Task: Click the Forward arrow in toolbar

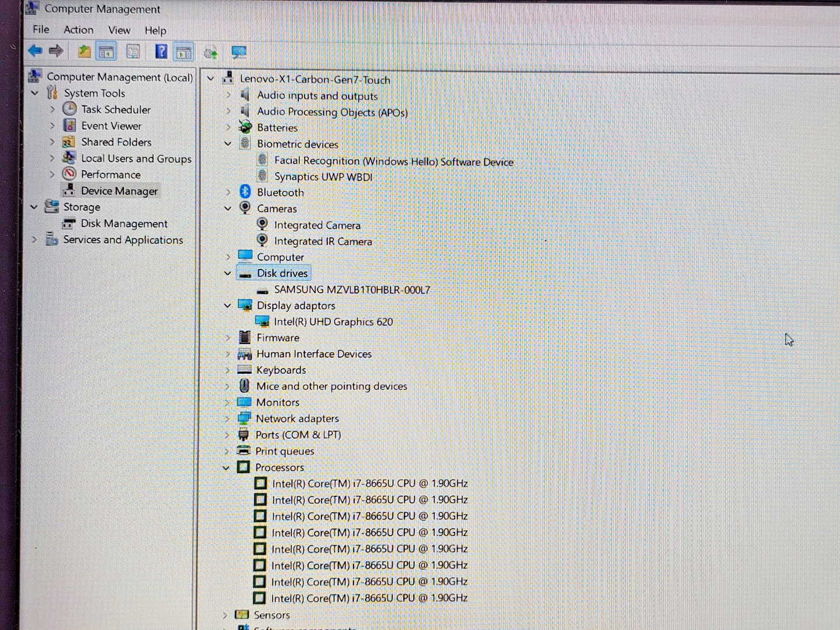Action: [x=56, y=52]
